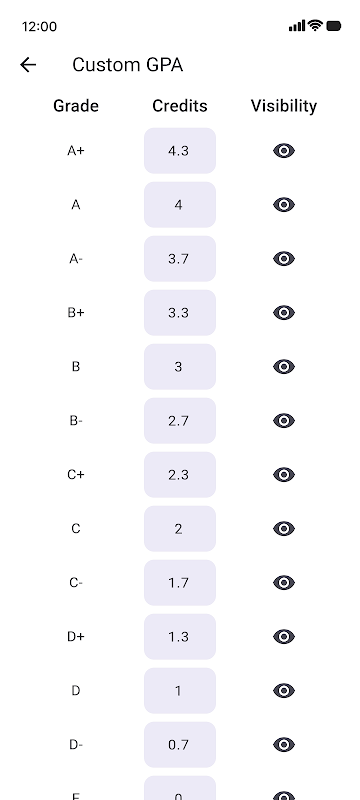
Task: Toggle visibility of the B+ grade
Action: click(x=284, y=313)
